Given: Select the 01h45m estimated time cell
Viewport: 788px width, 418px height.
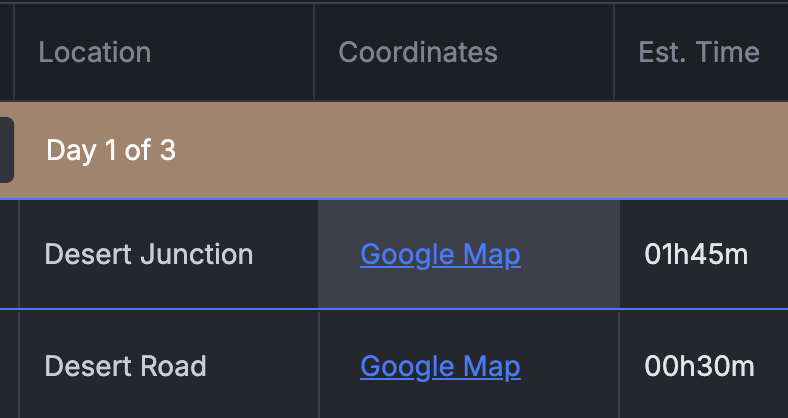Looking at the screenshot, I should click(x=704, y=254).
